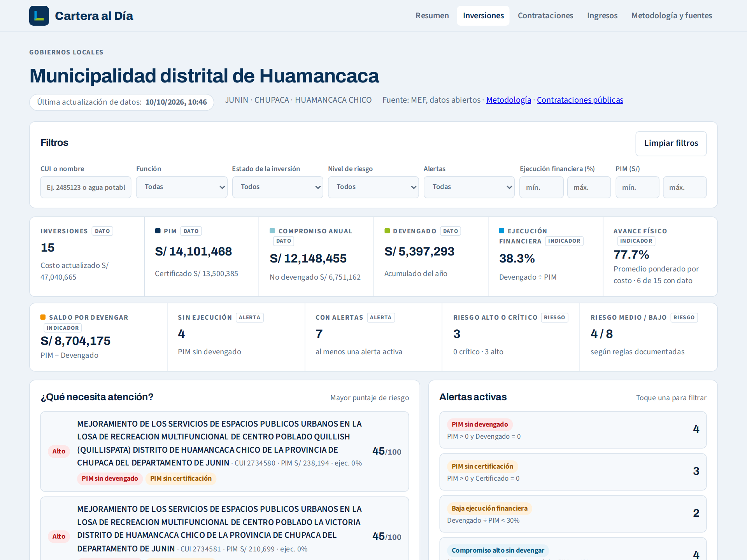Filter by Compromiso alto sin devengar alert
The image size is (747, 560).
click(573, 549)
